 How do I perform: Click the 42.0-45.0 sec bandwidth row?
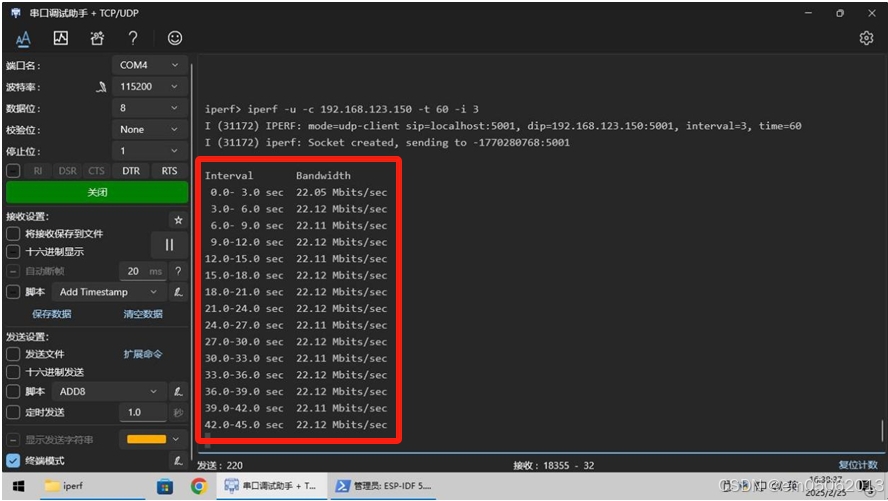[x=296, y=425]
